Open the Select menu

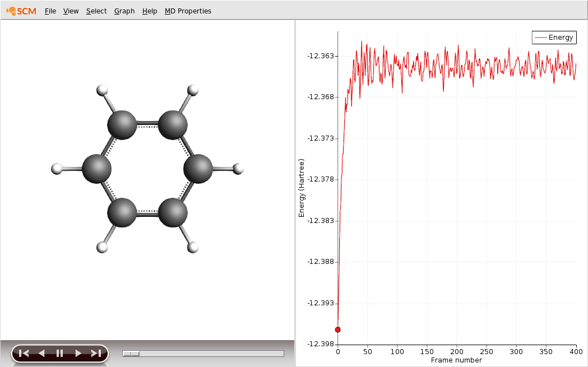(x=96, y=11)
